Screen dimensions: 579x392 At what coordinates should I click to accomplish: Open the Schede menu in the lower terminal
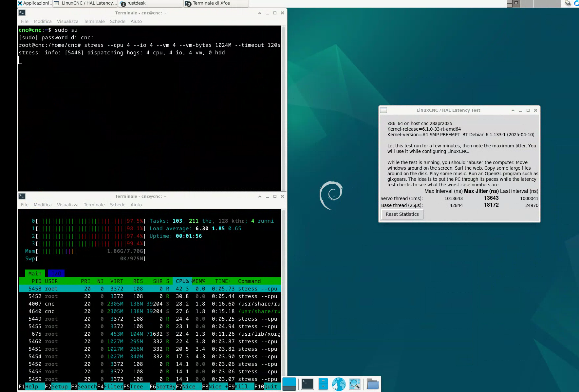tap(118, 205)
